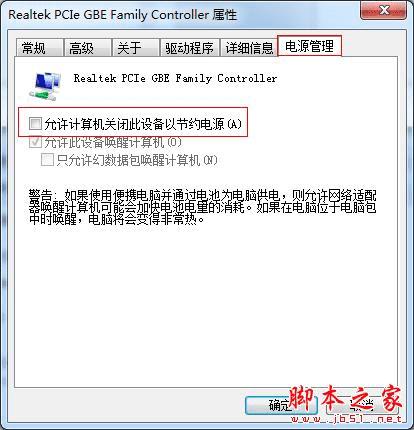Screen dimensions: 414x430
Task: Click the 警告 warning paragraph text
Action: [x=202, y=207]
